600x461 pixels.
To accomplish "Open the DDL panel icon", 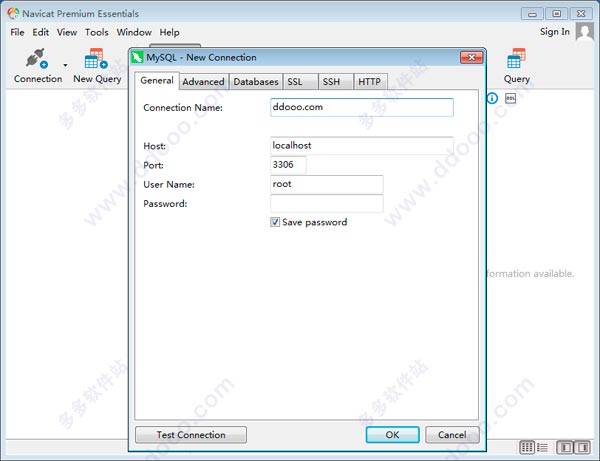I will pos(510,98).
